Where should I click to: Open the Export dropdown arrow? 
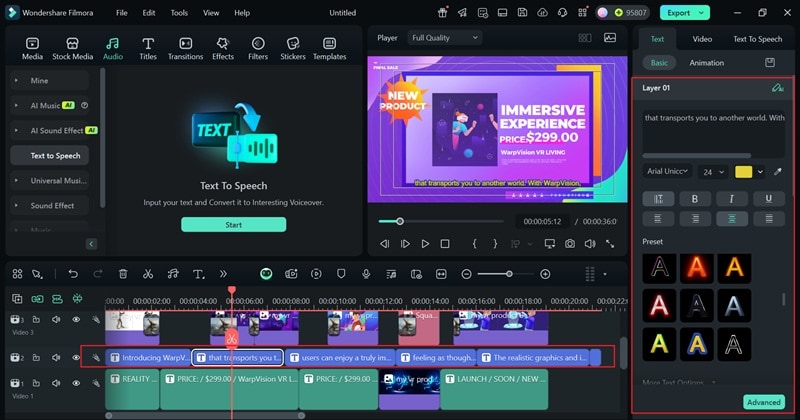point(702,13)
